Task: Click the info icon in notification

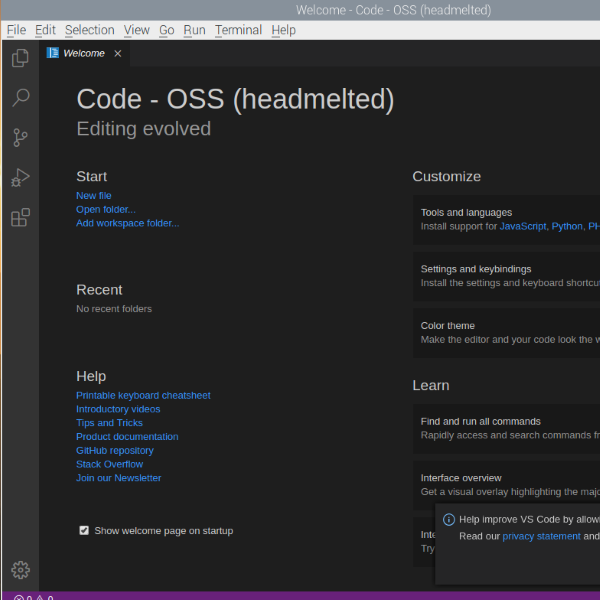Action: (449, 520)
